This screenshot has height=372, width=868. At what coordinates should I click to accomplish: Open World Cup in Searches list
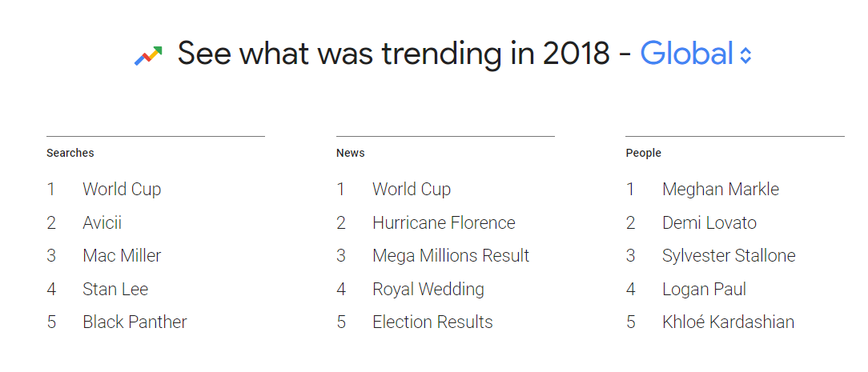pyautogui.click(x=122, y=190)
